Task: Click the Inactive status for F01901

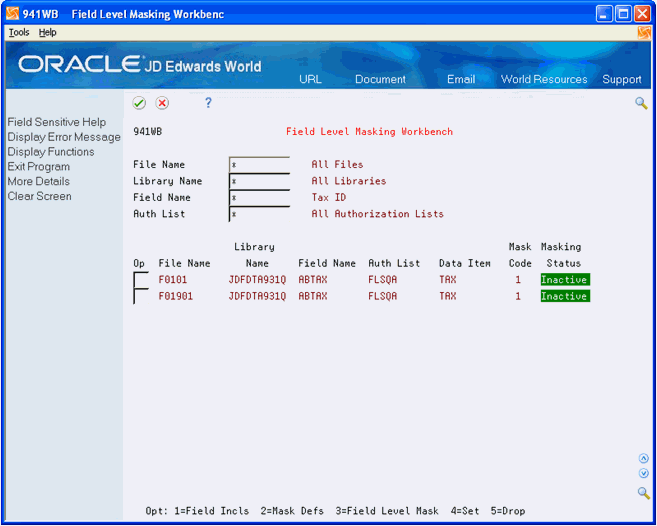Action: pyautogui.click(x=565, y=296)
